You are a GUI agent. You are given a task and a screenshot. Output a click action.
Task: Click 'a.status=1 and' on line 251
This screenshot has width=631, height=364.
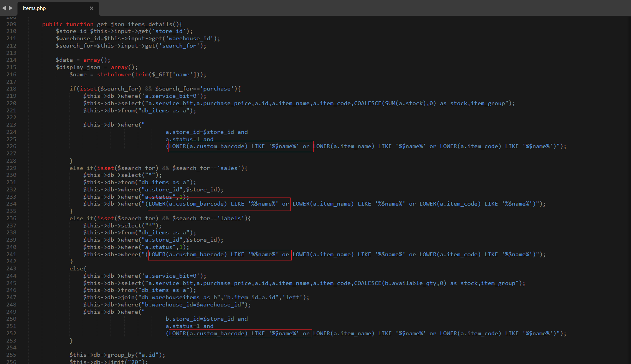tap(190, 326)
